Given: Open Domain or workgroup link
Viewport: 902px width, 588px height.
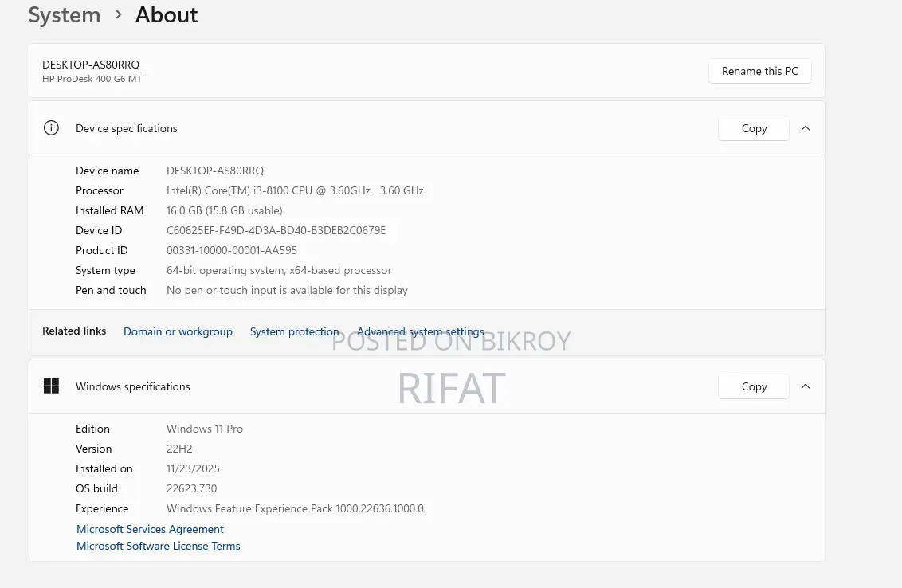Looking at the screenshot, I should pos(178,331).
